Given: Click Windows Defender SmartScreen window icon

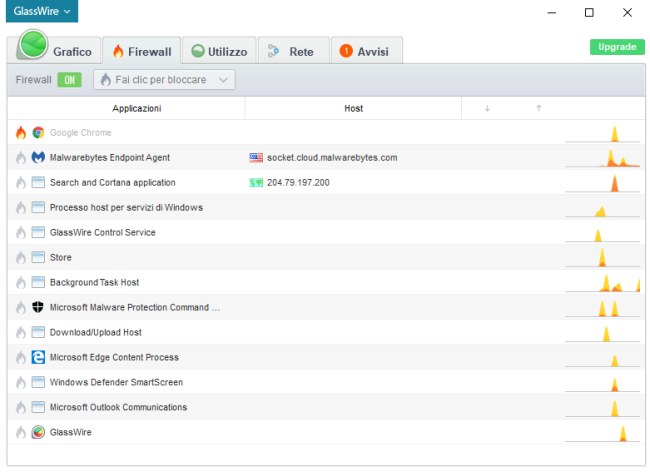Looking at the screenshot, I should click(x=38, y=382).
